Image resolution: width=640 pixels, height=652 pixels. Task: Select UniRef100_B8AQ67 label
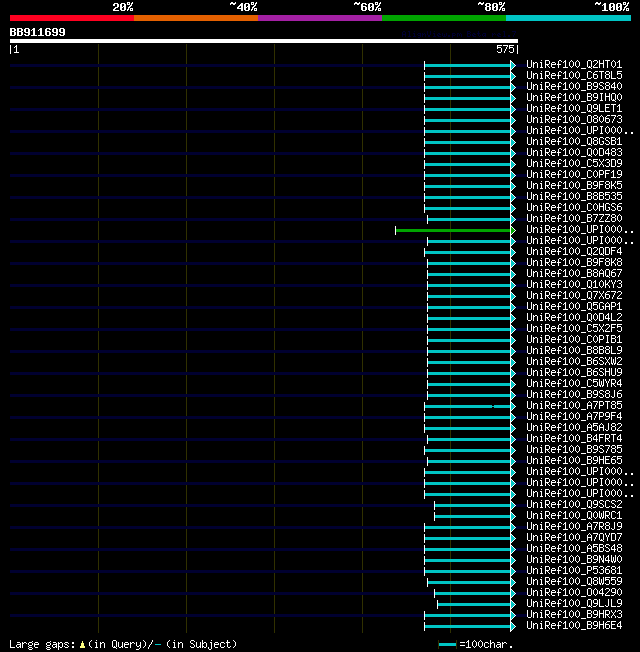574,273
